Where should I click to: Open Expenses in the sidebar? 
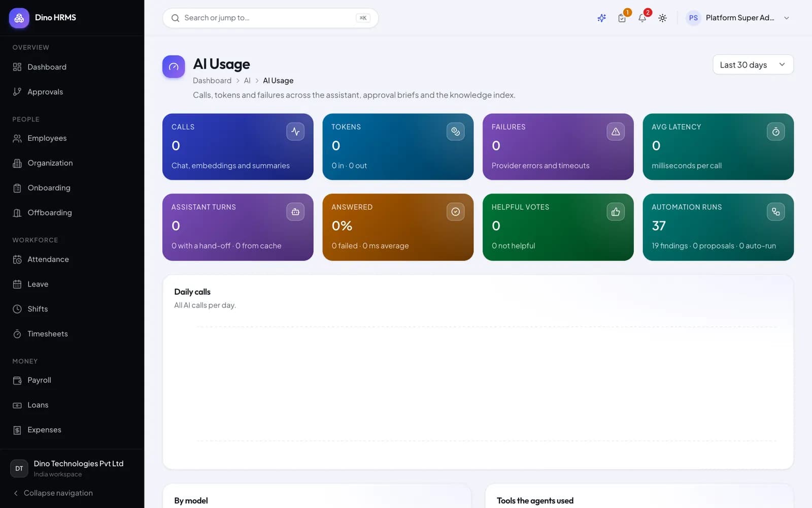tap(72, 430)
